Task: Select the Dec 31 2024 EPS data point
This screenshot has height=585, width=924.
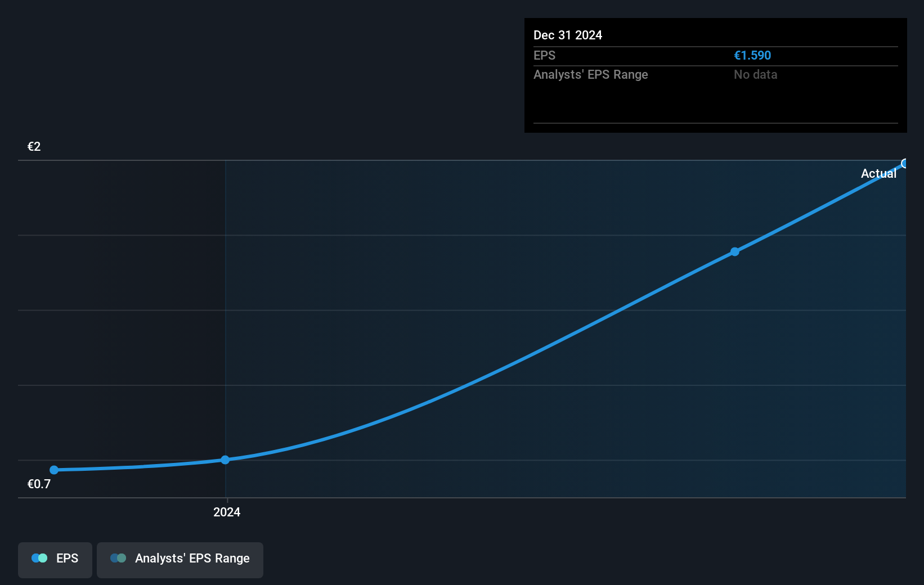Action: (905, 164)
